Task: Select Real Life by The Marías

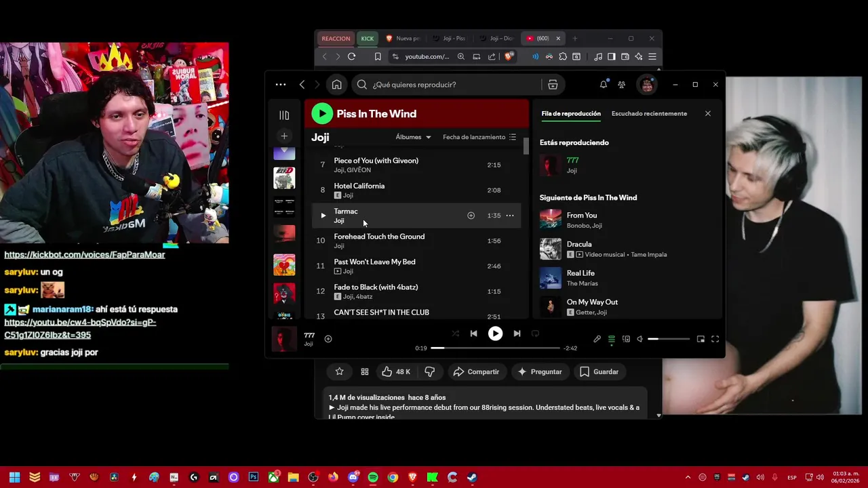Action: (x=627, y=278)
